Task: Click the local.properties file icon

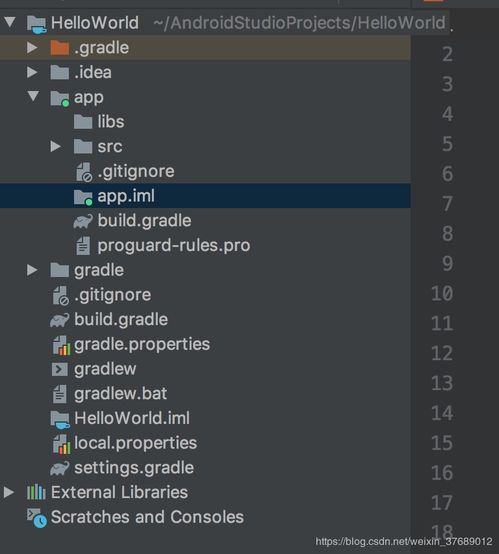Action: point(61,444)
